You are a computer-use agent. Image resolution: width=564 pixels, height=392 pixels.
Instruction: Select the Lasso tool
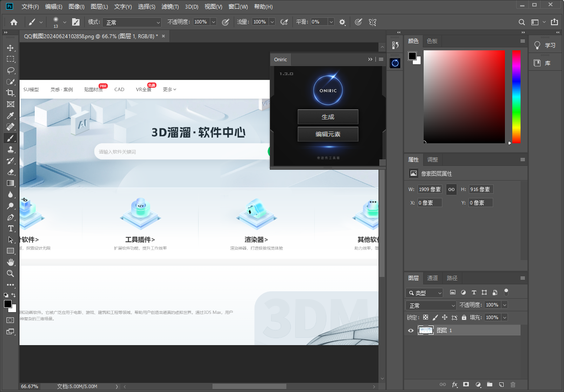[10, 70]
